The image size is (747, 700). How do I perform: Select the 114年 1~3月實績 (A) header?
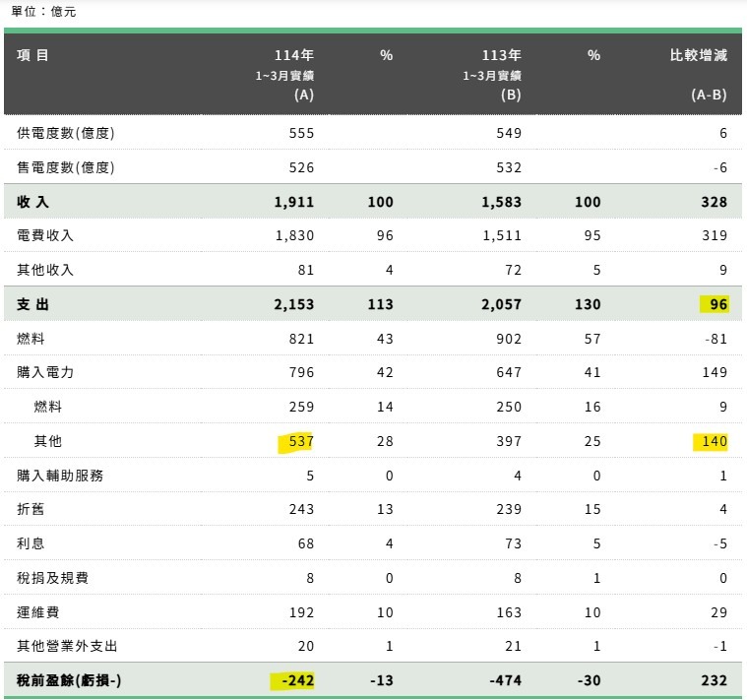tap(284, 75)
